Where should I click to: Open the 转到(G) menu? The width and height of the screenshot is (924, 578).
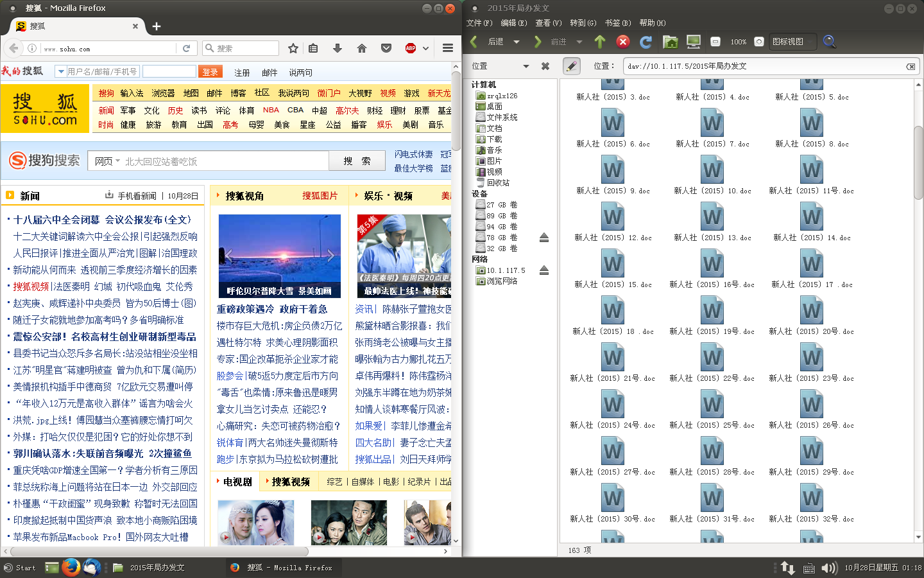click(583, 23)
